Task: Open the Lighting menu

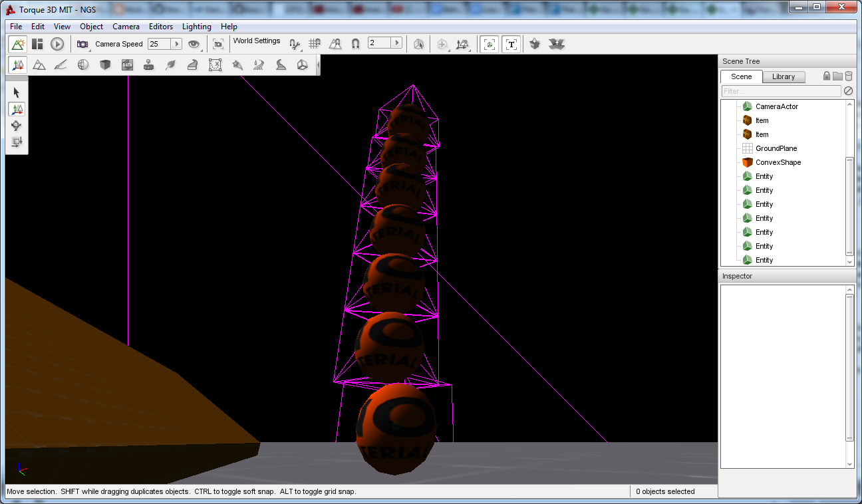Action: [197, 27]
